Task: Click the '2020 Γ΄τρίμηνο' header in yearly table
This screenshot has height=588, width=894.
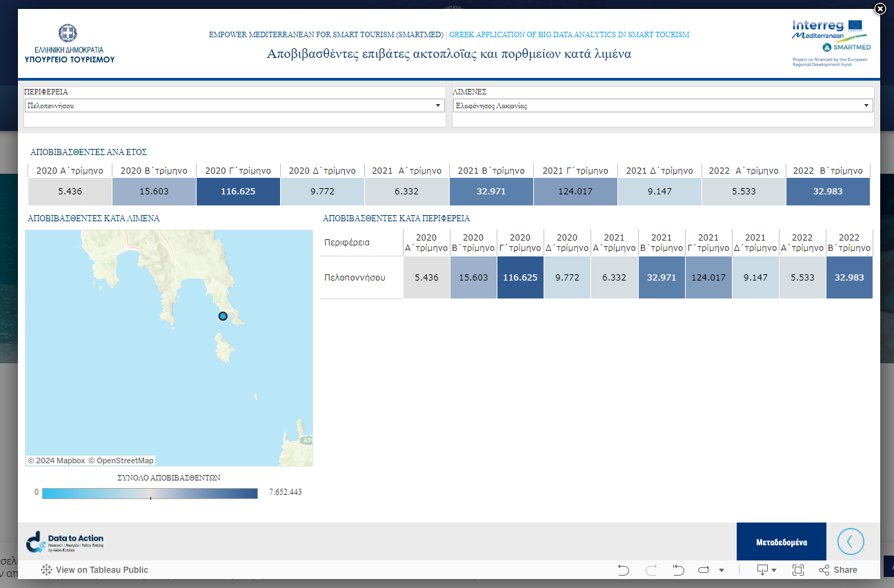Action: click(x=238, y=170)
